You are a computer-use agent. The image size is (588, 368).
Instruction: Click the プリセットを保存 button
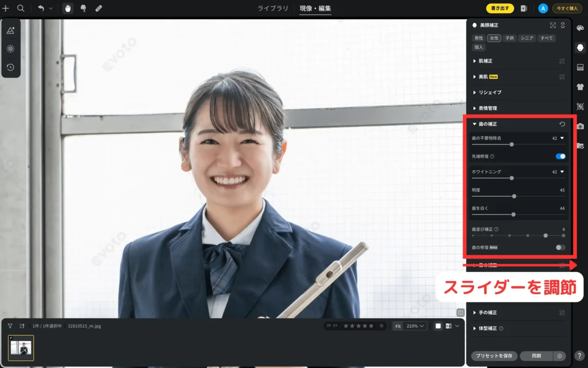coord(494,356)
